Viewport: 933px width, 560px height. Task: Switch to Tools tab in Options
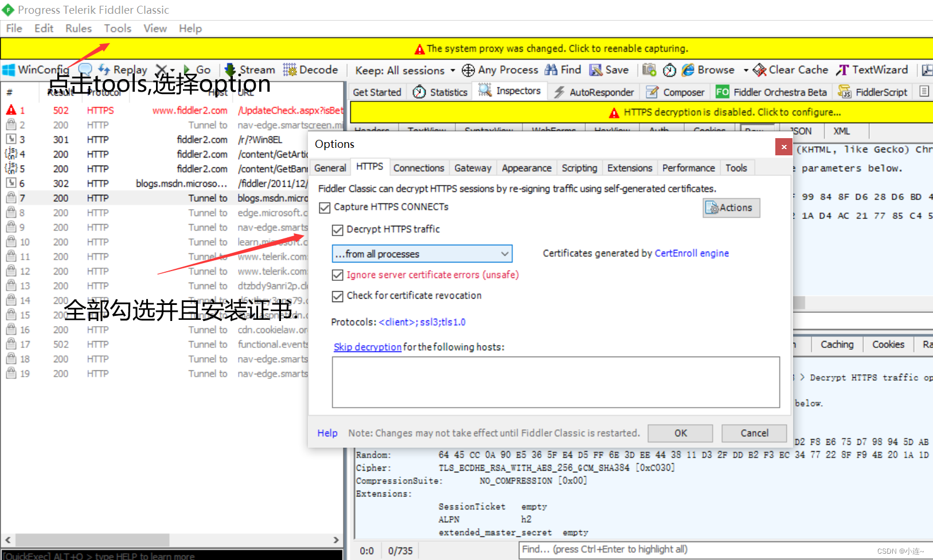coord(736,168)
